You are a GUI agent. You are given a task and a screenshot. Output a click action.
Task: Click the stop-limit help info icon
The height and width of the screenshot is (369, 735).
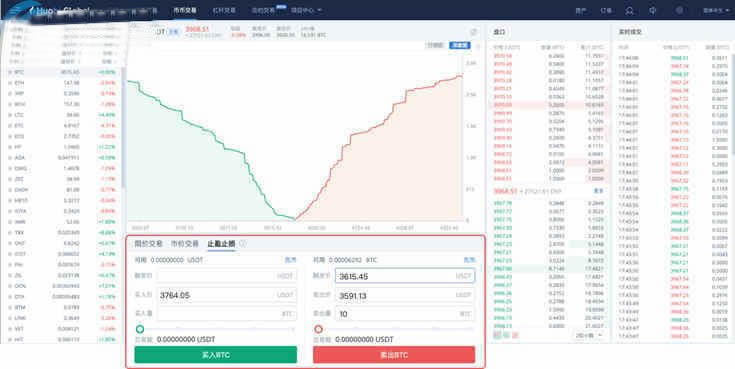point(243,243)
